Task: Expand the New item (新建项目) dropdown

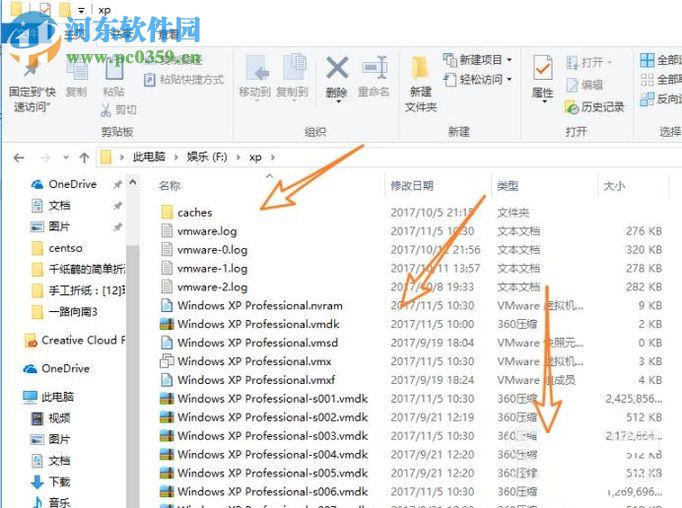Action: [x=509, y=60]
